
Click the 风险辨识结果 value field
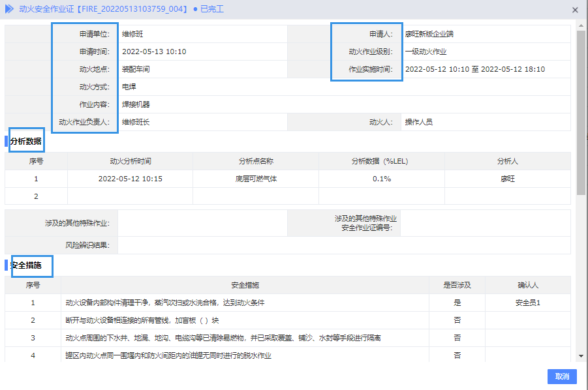tap(344, 245)
